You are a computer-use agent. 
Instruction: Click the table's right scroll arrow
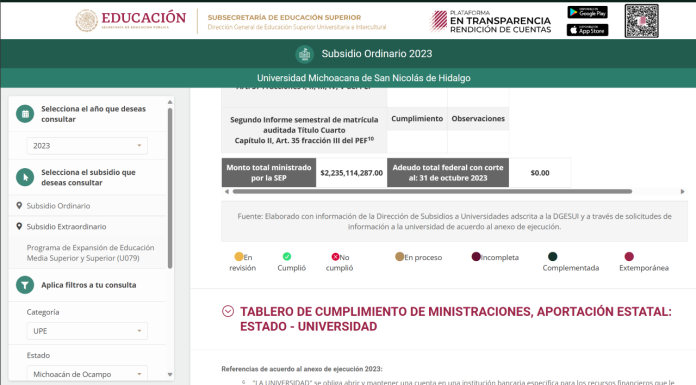[682, 191]
